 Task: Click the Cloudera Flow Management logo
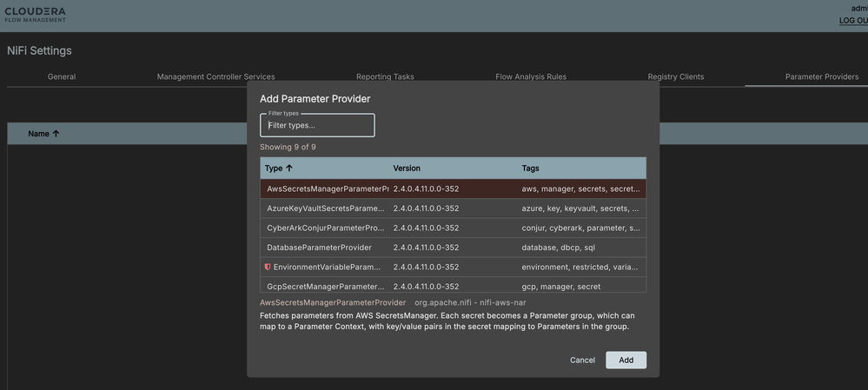coord(36,16)
